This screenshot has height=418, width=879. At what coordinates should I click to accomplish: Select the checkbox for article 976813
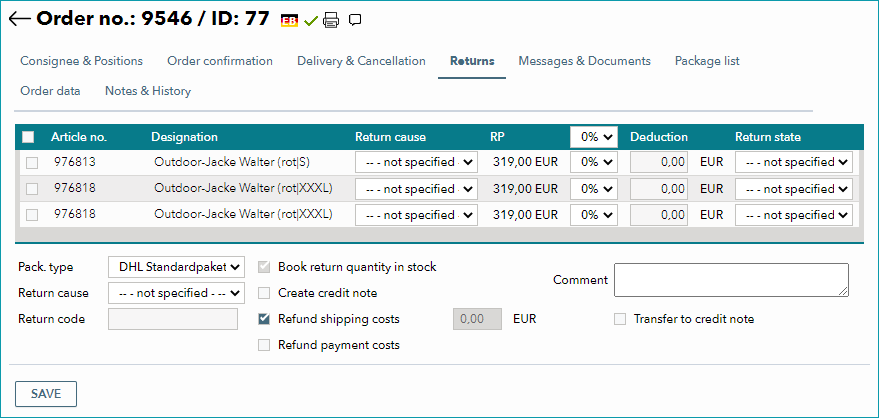32,163
